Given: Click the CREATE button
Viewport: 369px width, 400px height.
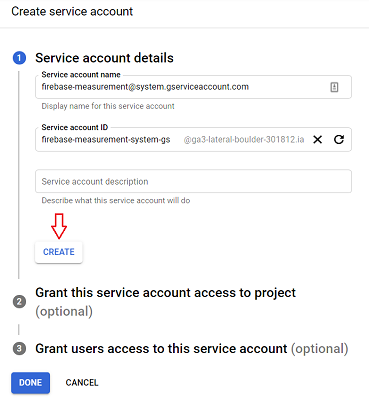Looking at the screenshot, I should tap(59, 252).
